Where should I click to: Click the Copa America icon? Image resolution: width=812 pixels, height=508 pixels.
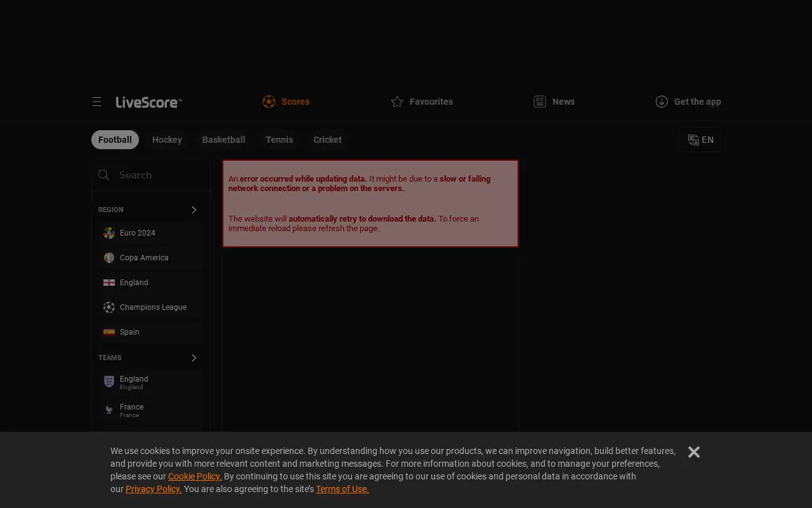click(x=109, y=258)
